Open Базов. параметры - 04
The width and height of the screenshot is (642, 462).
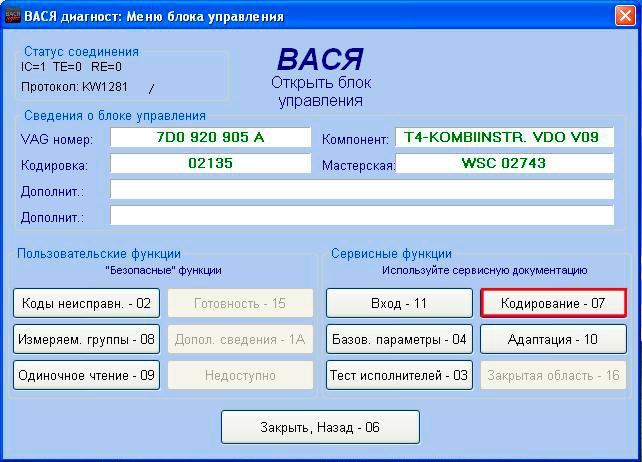point(399,339)
